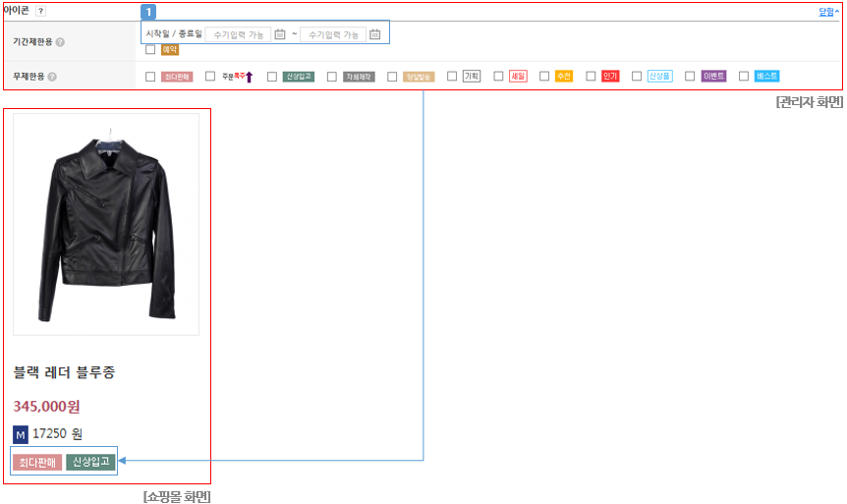Select the 자체제작 checkbox
Image resolution: width=847 pixels, height=504 pixels.
point(332,77)
